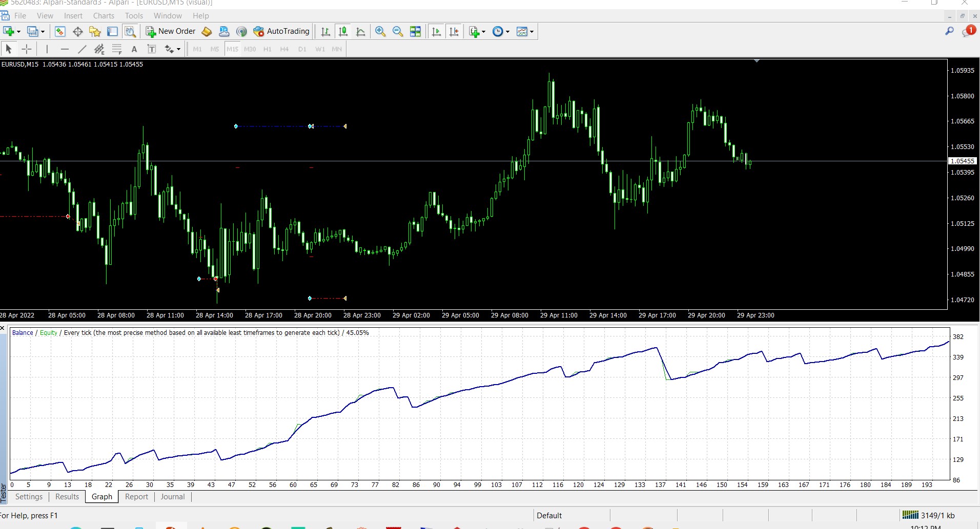Select the M5 timeframe

click(215, 49)
